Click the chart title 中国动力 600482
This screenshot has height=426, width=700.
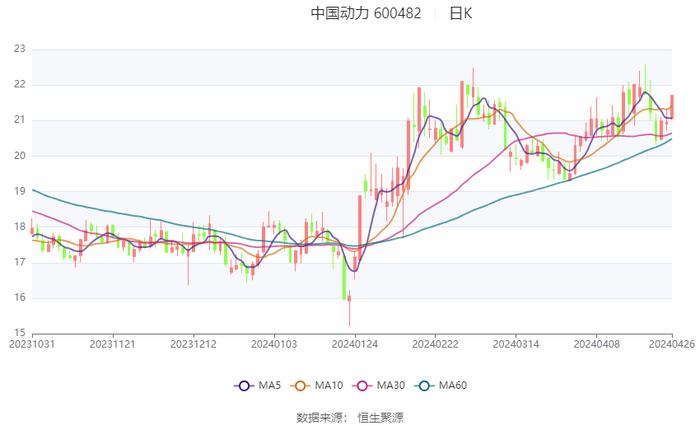366,13
